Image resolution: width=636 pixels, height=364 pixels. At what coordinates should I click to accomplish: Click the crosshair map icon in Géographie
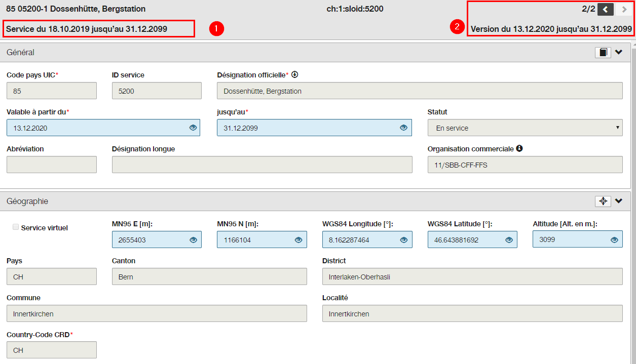point(603,201)
